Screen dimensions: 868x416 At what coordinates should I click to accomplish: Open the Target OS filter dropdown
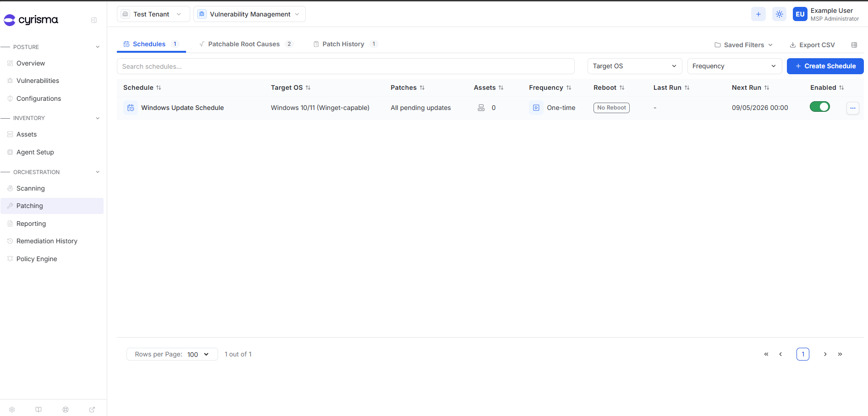(x=635, y=66)
